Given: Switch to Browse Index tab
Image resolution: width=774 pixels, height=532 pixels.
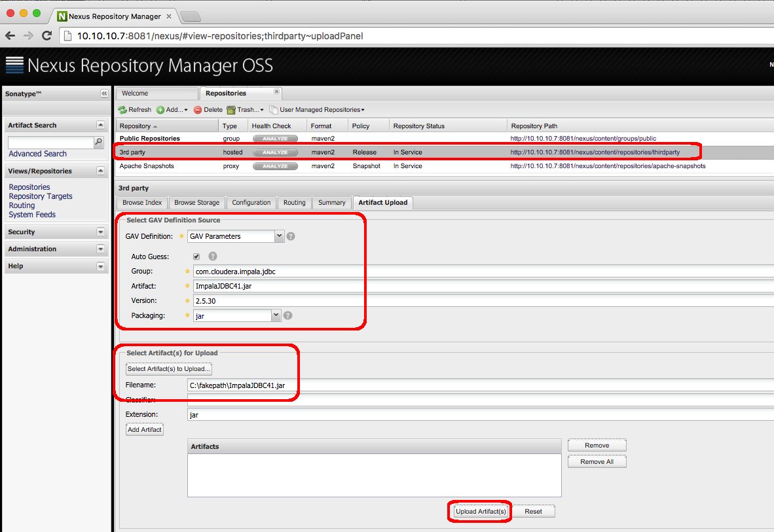Looking at the screenshot, I should (x=142, y=203).
